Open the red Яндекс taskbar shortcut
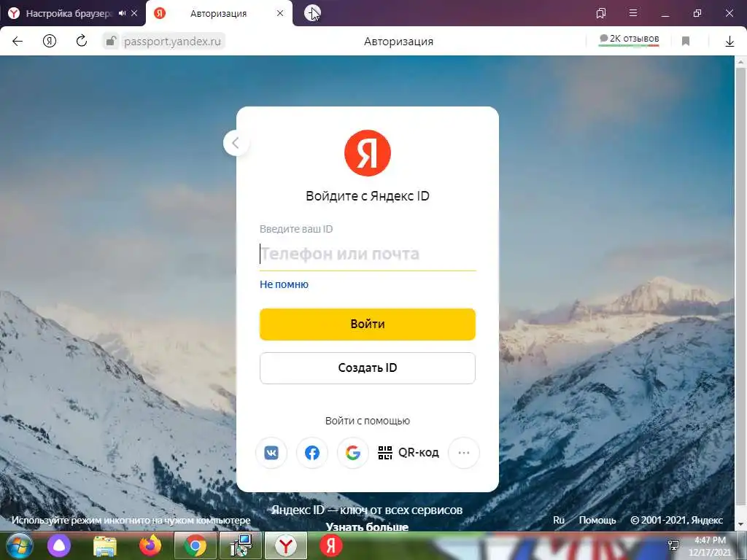 [331, 545]
